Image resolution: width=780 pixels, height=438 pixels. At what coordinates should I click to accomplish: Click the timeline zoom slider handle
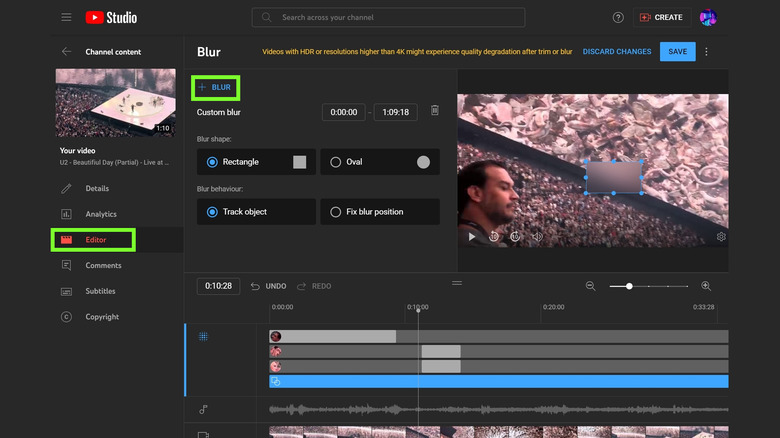pyautogui.click(x=629, y=286)
